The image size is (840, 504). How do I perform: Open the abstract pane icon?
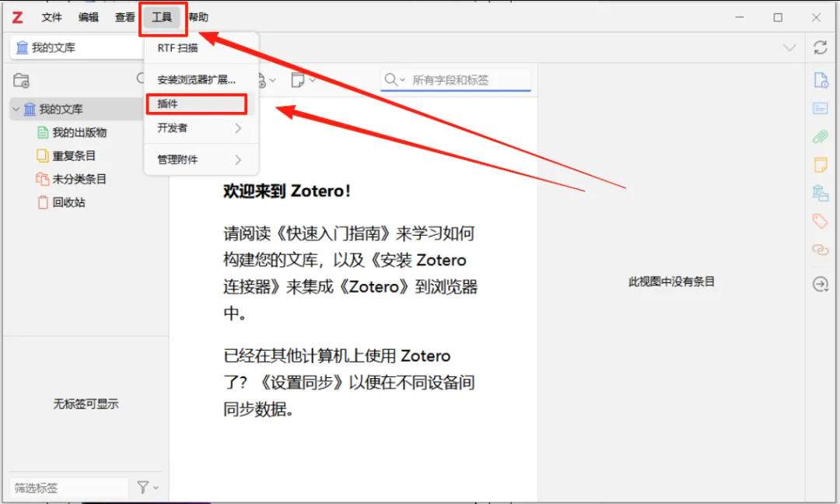pyautogui.click(x=821, y=109)
